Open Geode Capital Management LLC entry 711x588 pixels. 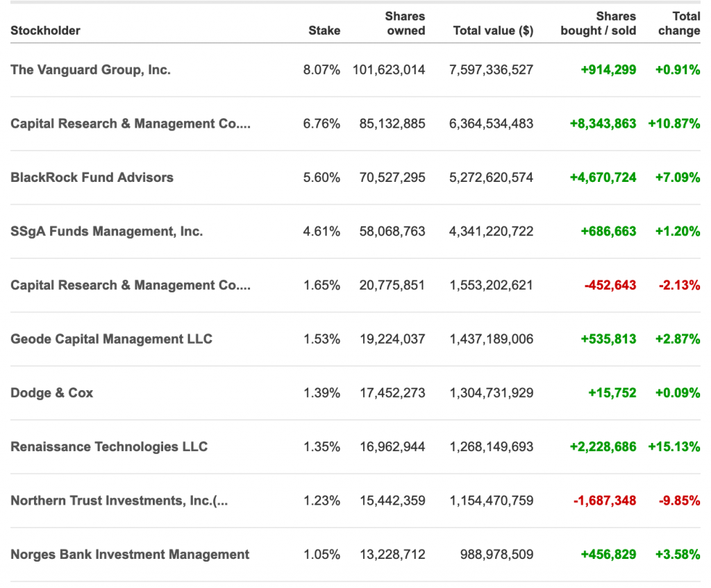[x=112, y=339]
